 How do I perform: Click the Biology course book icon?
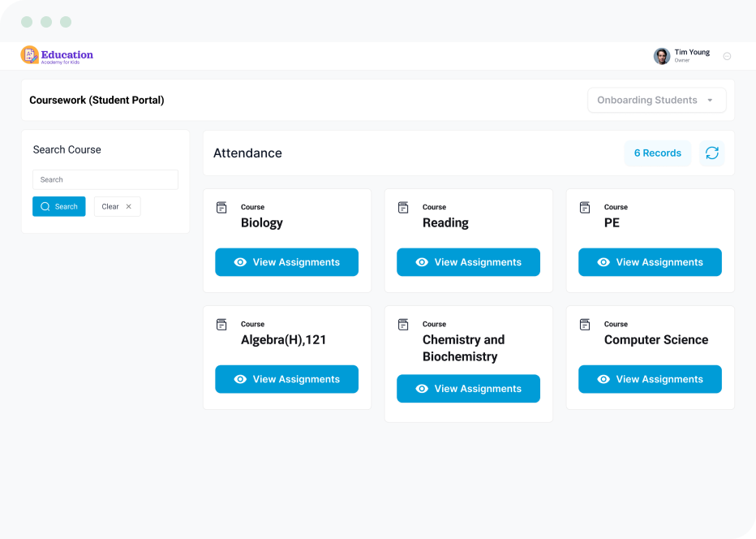pos(221,208)
